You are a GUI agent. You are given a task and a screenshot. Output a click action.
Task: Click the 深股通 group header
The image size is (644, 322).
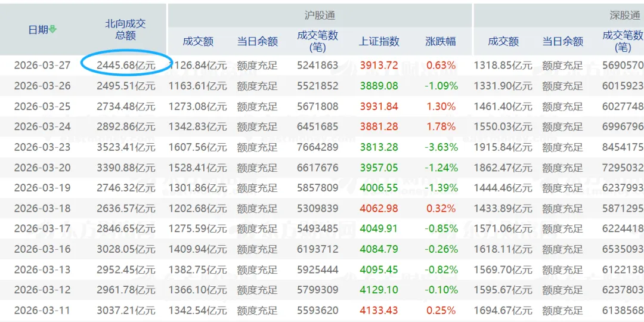pyautogui.click(x=625, y=16)
